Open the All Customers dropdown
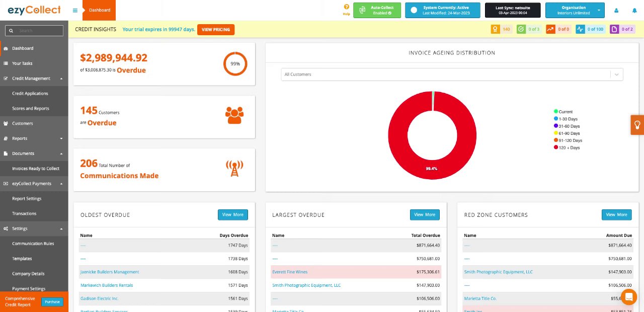The height and width of the screenshot is (312, 644). pos(452,74)
